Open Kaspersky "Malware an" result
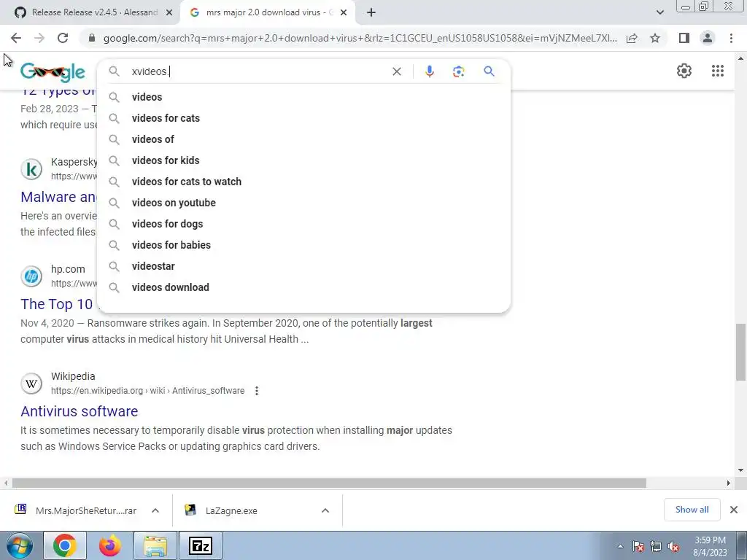Viewport: 747px width, 560px height. click(58, 197)
